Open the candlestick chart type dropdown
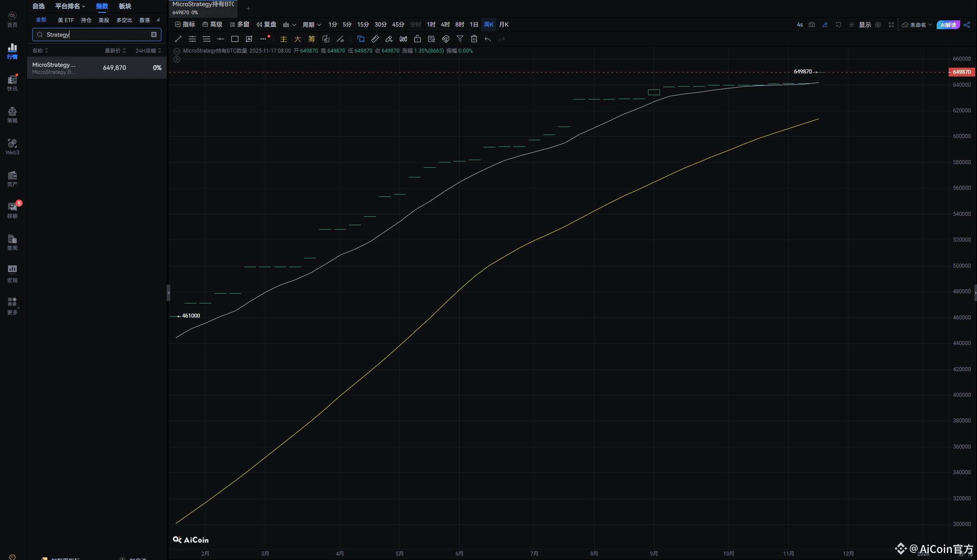The height and width of the screenshot is (560, 977). pyautogui.click(x=289, y=25)
